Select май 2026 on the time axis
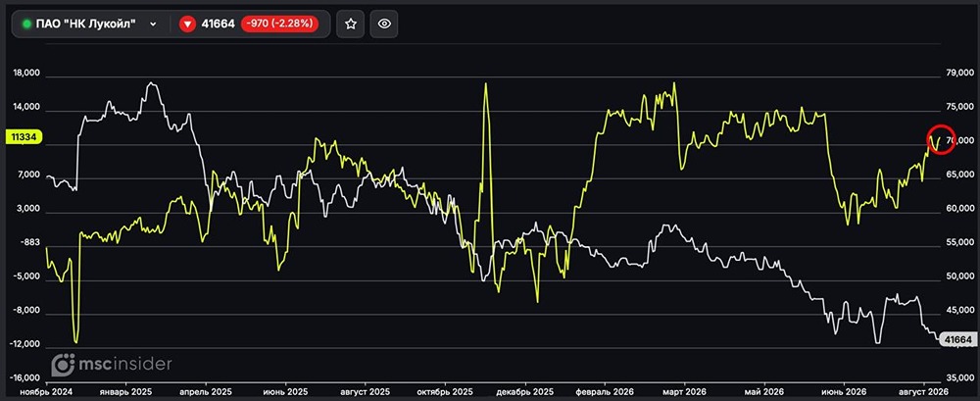The width and height of the screenshot is (980, 401). (x=764, y=391)
